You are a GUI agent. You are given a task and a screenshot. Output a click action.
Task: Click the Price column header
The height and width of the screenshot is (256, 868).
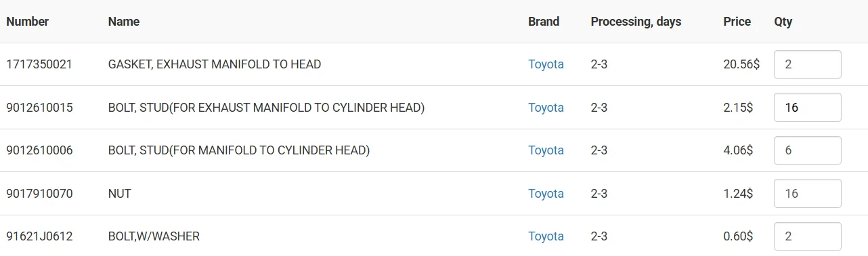(737, 22)
